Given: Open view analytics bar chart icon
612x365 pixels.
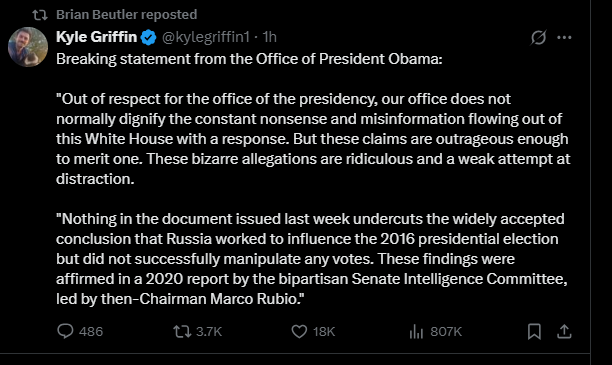Looking at the screenshot, I should point(416,332).
